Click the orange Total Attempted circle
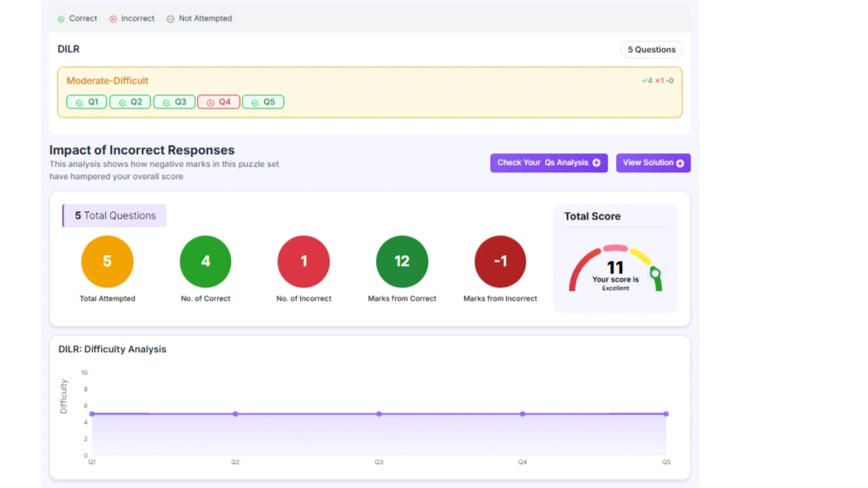Image resolution: width=868 pixels, height=488 pixels. [107, 262]
